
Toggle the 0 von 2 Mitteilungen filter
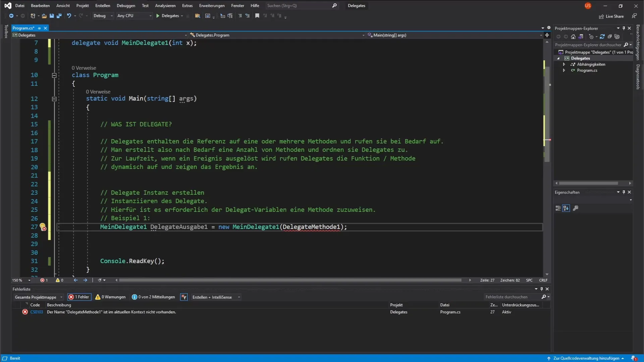coord(154,297)
